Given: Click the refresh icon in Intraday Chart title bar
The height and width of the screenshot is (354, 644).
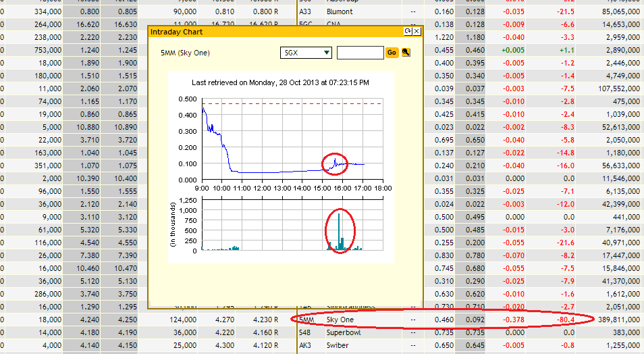Looking at the screenshot, I should (408, 32).
